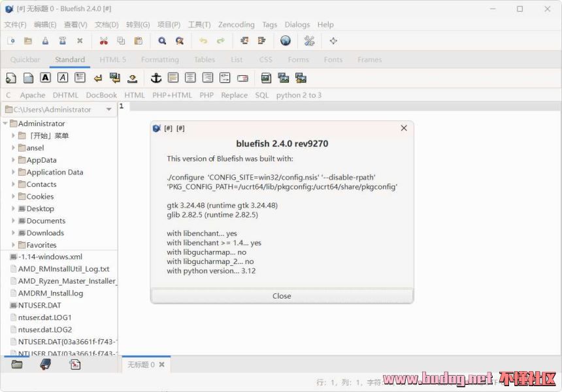Open the PHP+HTML snippets menu
The image size is (562, 392).
[172, 95]
